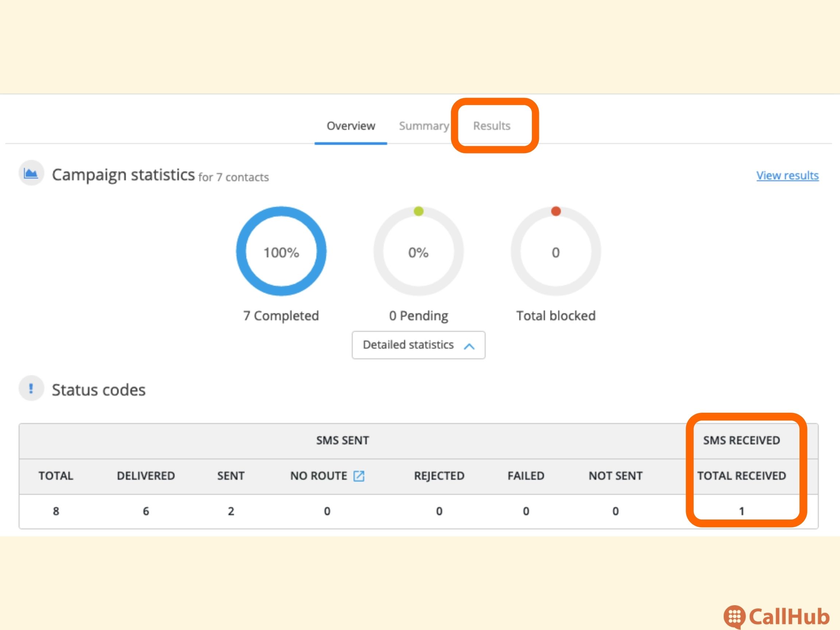Follow the View results link
Image resolution: width=840 pixels, height=630 pixels.
coord(787,175)
